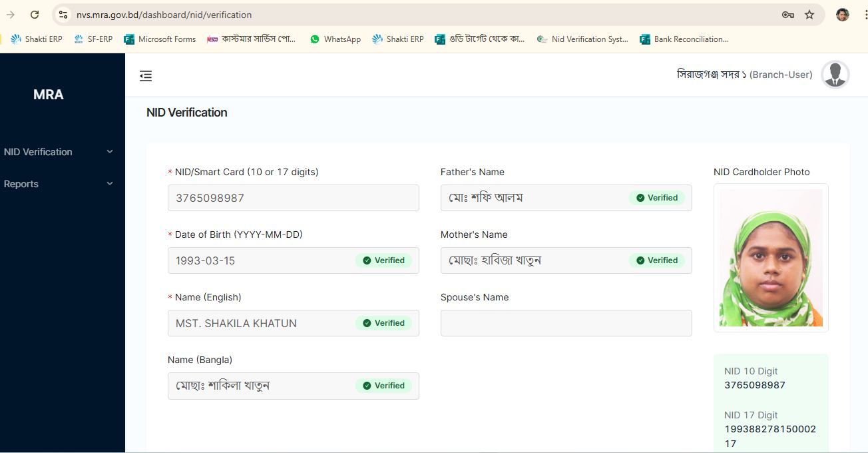Open the Chrome three-dot menu
Viewport: 868px width, 453px height.
click(863, 15)
